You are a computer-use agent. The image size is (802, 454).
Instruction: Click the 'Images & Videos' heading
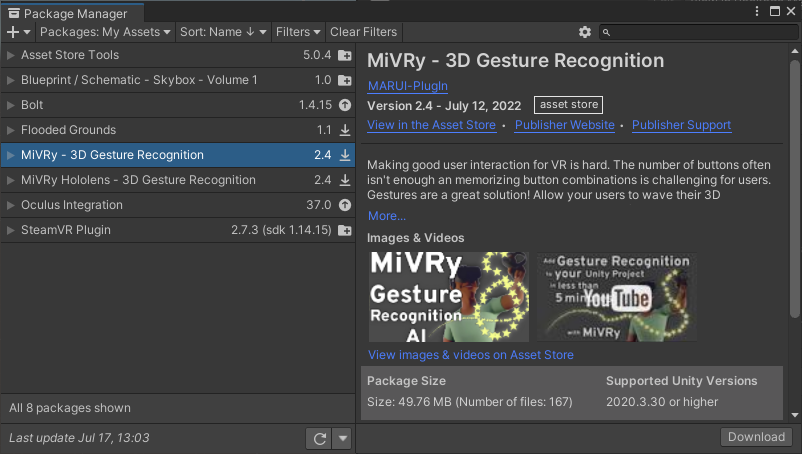[x=415, y=238]
